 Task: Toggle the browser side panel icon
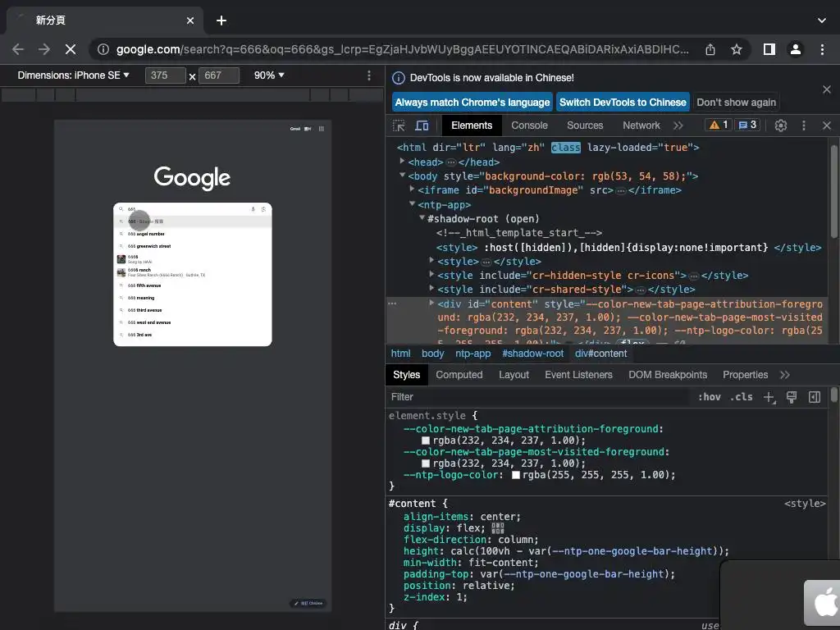point(769,49)
